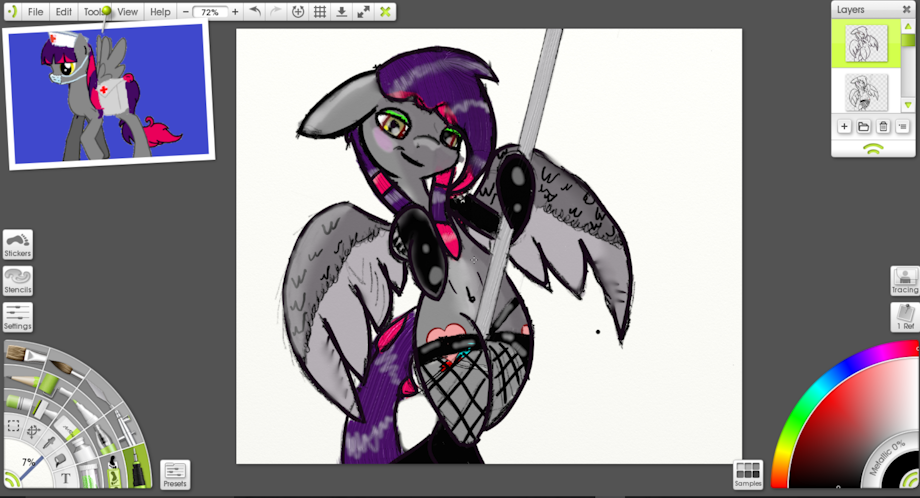Select the Text tool
This screenshot has width=920, height=498.
[x=66, y=478]
